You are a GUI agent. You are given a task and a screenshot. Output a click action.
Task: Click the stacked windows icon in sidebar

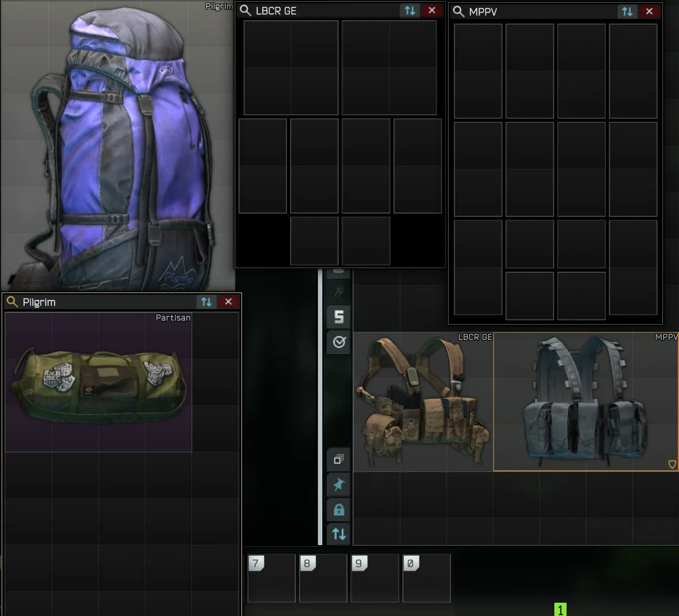pos(339,460)
